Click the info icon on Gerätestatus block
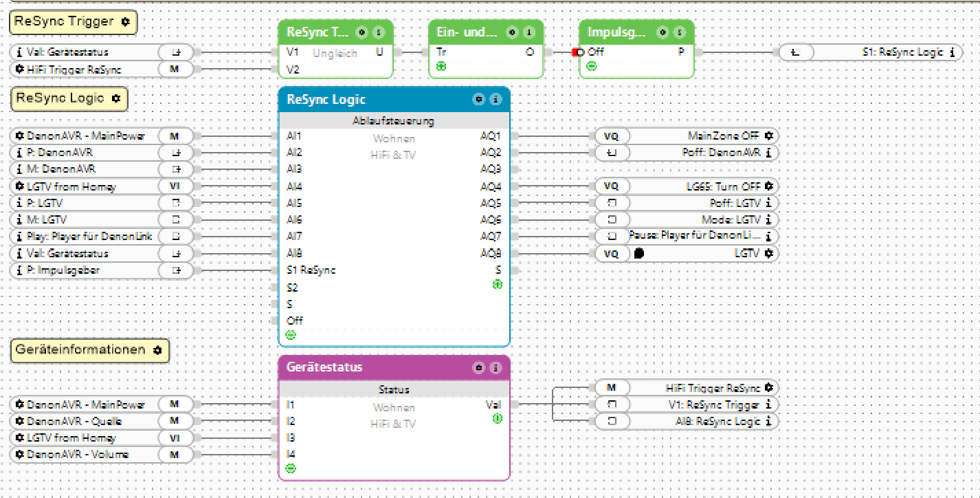This screenshot has width=980, height=498. (495, 368)
